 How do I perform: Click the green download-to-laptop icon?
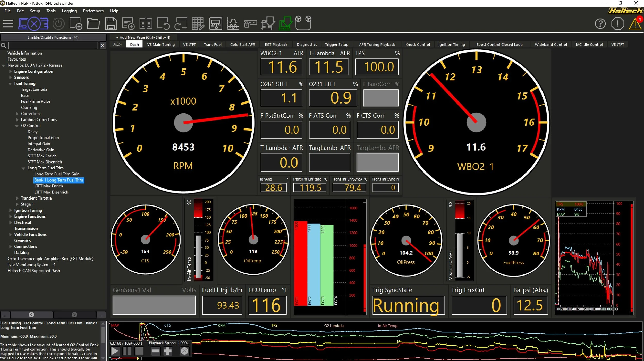[285, 24]
